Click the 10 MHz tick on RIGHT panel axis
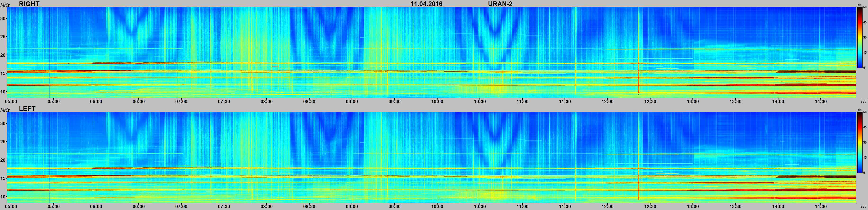Screen dimensions: 868x210 click(3, 92)
